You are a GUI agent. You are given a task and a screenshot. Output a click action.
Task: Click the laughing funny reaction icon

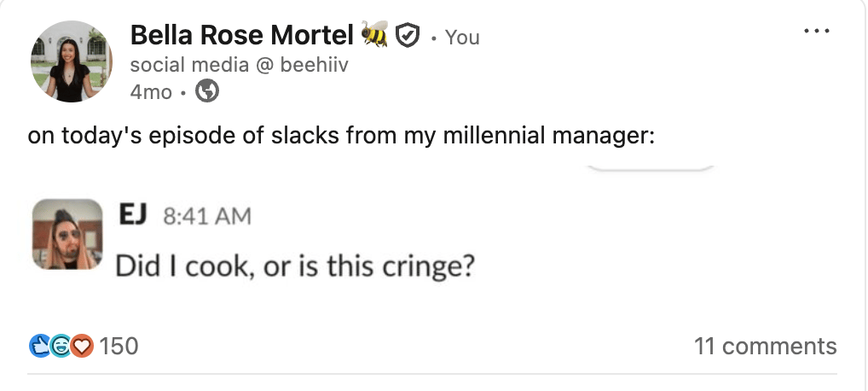click(x=61, y=346)
